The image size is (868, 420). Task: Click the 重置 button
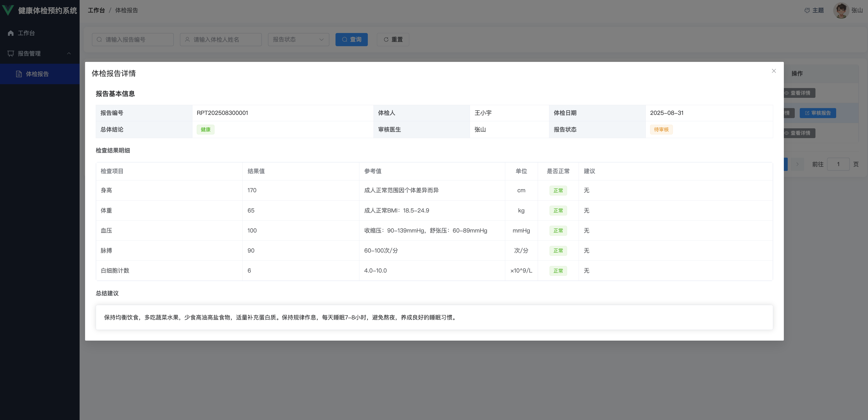393,39
